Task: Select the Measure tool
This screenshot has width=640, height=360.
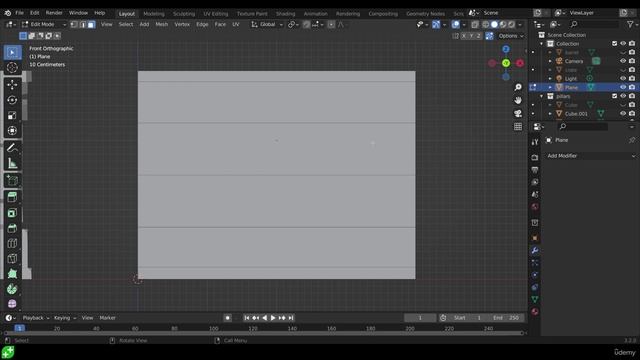Action: click(12, 163)
